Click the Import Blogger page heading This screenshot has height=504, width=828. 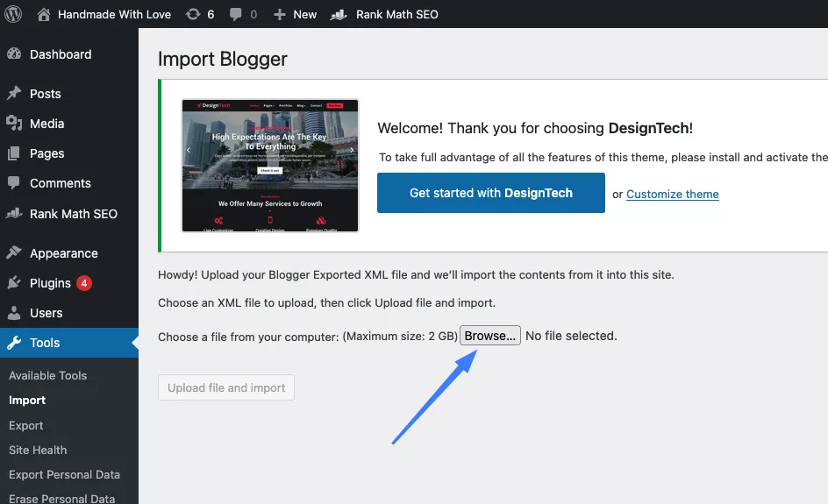[222, 59]
